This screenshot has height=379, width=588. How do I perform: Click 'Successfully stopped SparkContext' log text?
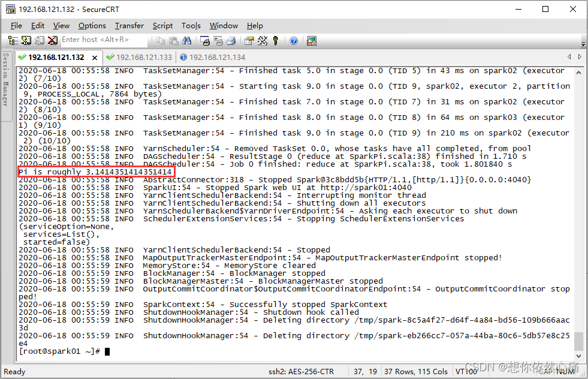(308, 304)
